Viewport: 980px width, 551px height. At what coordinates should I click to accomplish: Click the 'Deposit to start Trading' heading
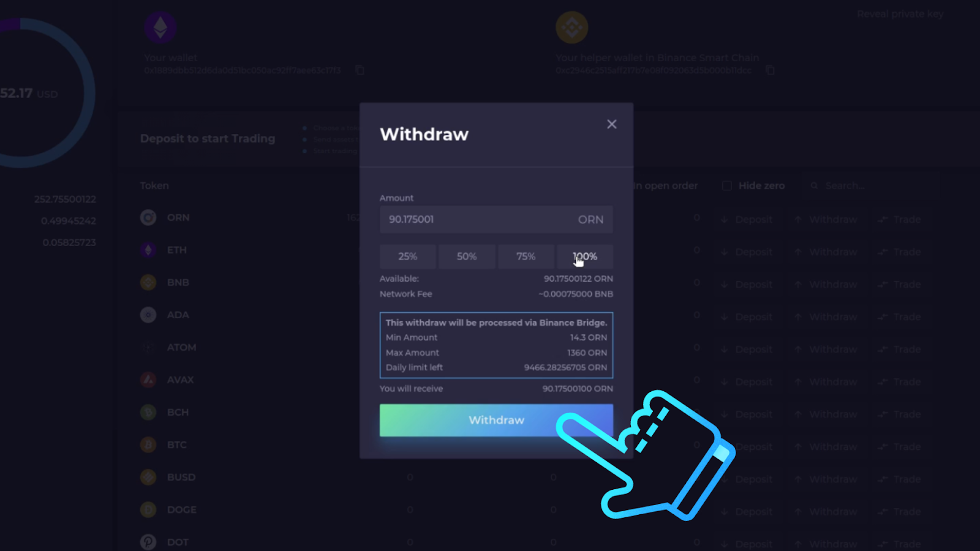point(208,138)
